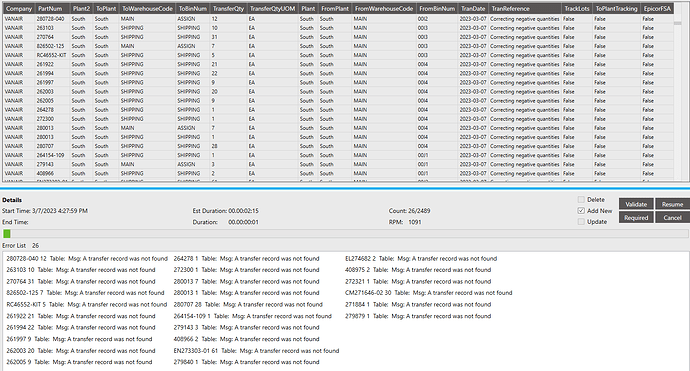Select error entry for 280728-040 12

click(x=87, y=258)
